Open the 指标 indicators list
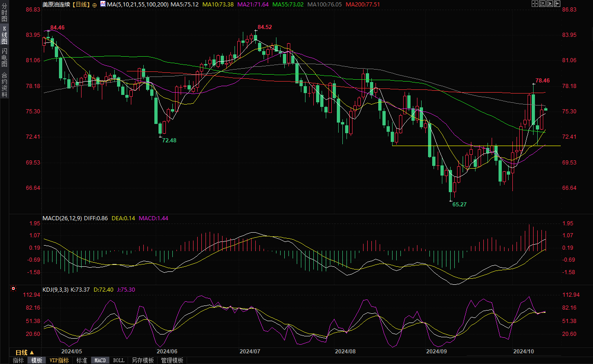593x364 pixels. (x=18, y=360)
